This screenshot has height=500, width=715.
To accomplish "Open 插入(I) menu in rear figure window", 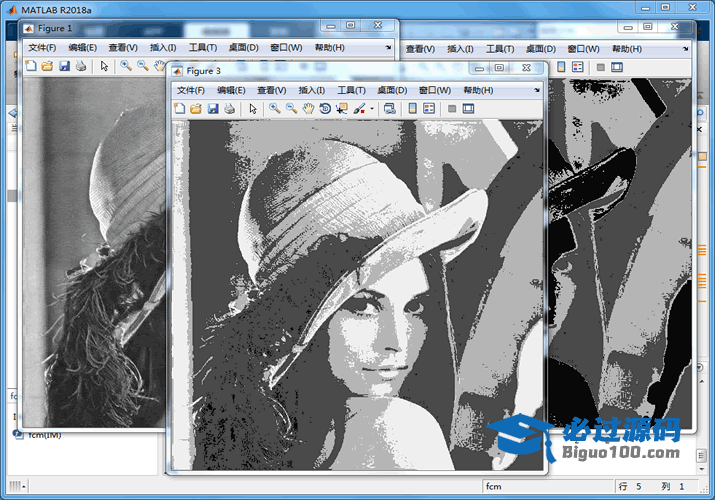I will pyautogui.click(x=460, y=49).
